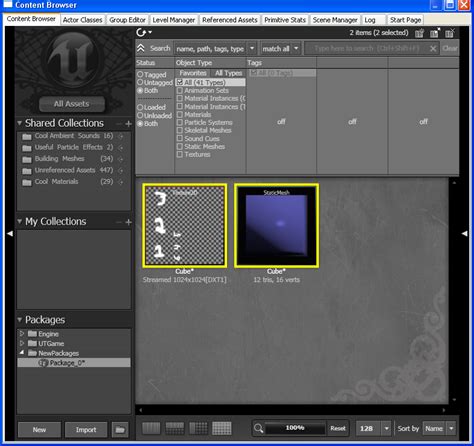Check the Textures checkbox

point(180,154)
